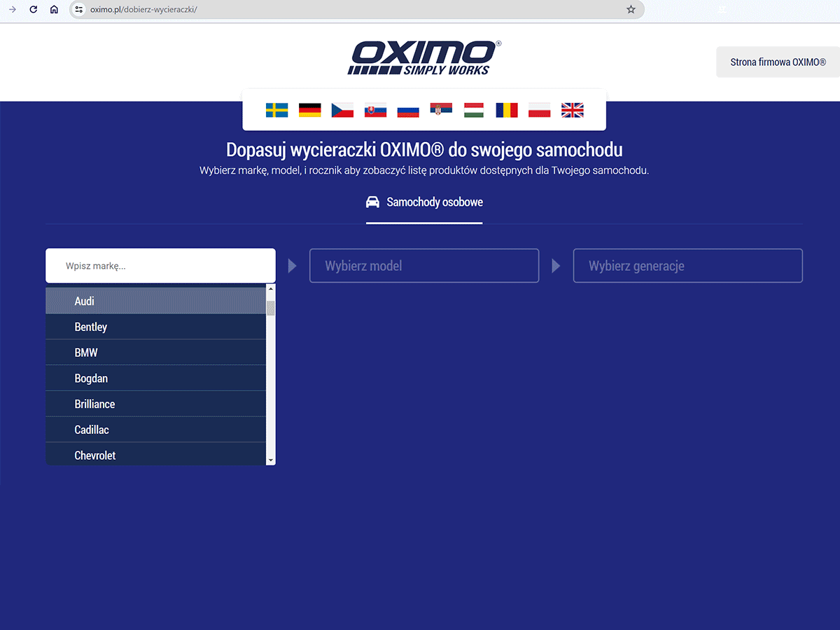Select Bentley from the brand list
This screenshot has height=630, width=840.
click(156, 327)
